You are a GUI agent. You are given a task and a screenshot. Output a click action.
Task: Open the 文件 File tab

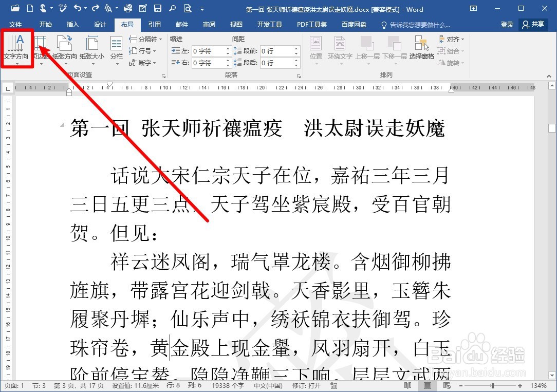point(15,24)
